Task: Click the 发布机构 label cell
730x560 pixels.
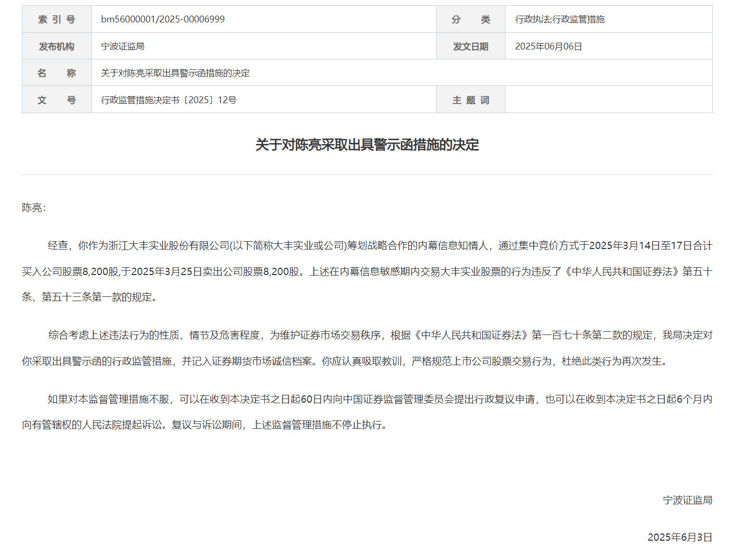Action: point(57,46)
